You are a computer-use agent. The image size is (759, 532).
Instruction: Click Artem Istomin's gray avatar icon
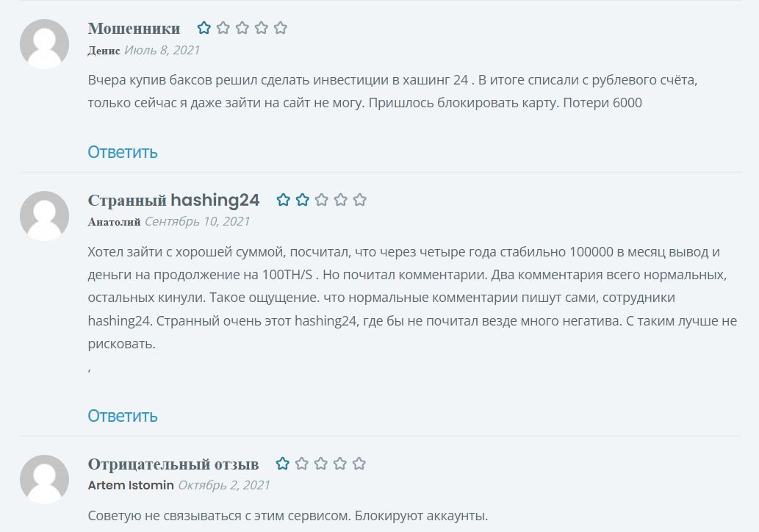point(44,480)
